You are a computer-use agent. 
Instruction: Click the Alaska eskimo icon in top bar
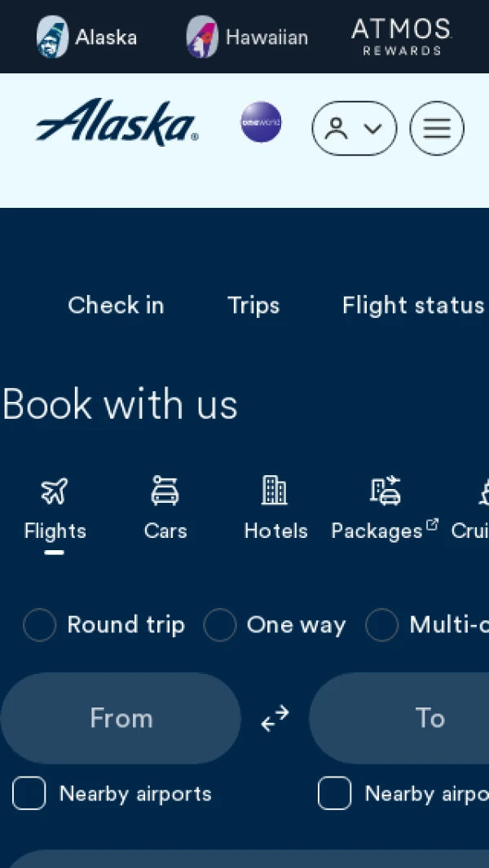pyautogui.click(x=53, y=37)
